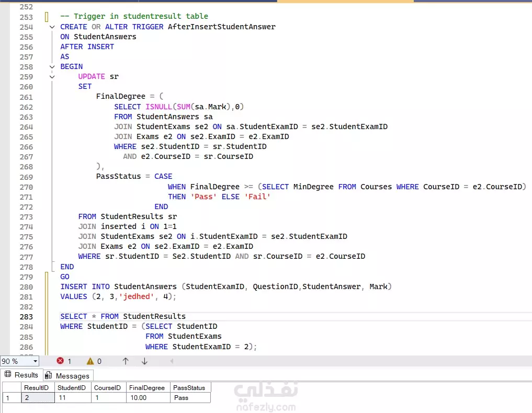532x413 pixels.
Task: Click the red error count icon
Action: (60, 361)
